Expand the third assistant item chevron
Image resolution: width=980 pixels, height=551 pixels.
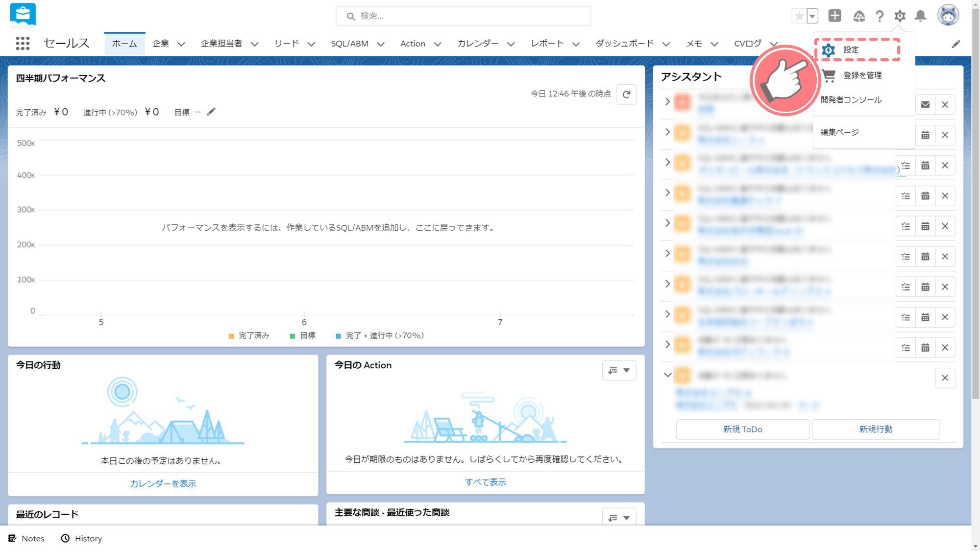point(667,162)
